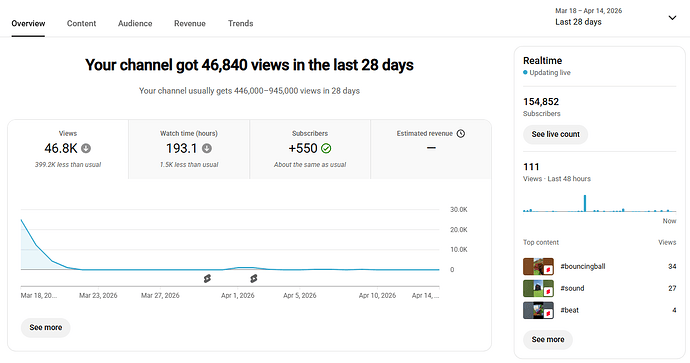The image size is (690, 363).
Task: Click the 30.0K y-axis label
Action: coord(459,210)
